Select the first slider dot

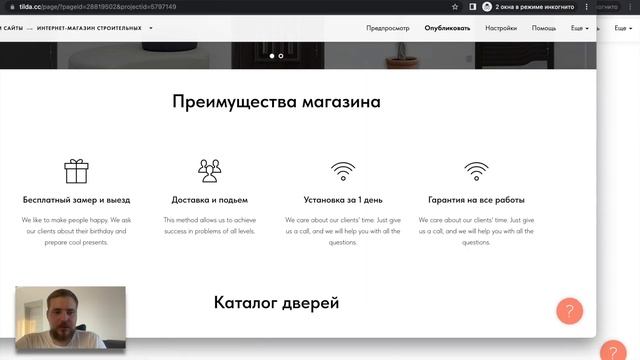[x=272, y=56]
